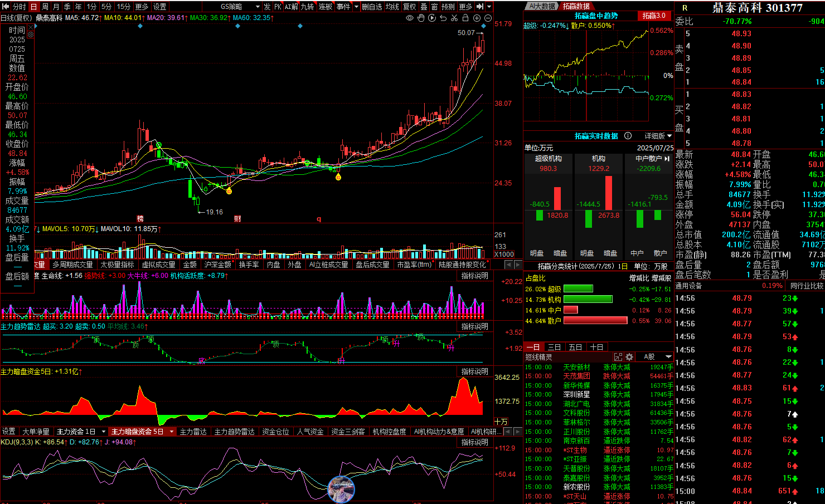The height and width of the screenshot is (504, 825).
Task: Click the 财 marker below the chart
Action: [x=237, y=219]
